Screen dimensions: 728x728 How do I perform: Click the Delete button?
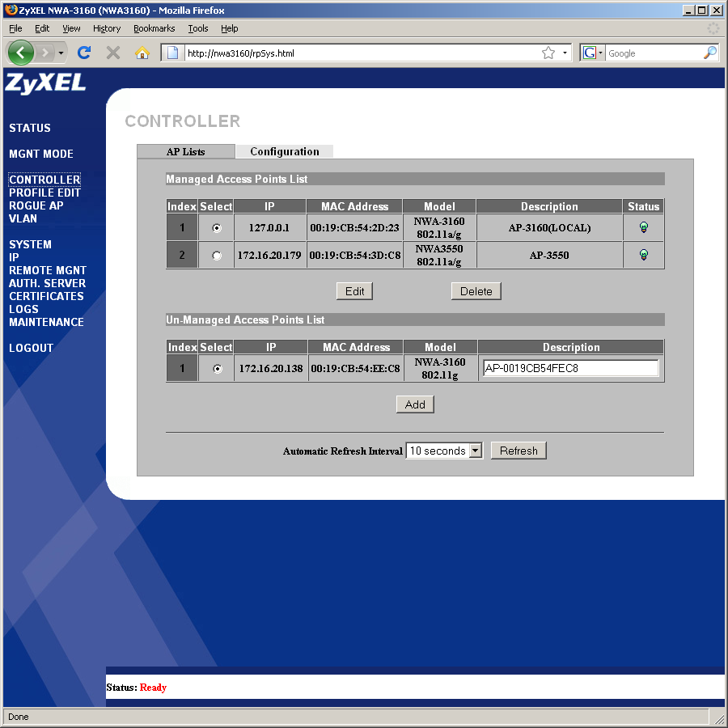pyautogui.click(x=476, y=291)
